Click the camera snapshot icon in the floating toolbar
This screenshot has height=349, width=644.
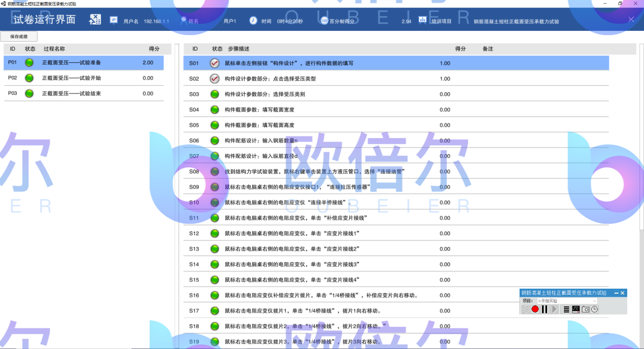(x=586, y=309)
